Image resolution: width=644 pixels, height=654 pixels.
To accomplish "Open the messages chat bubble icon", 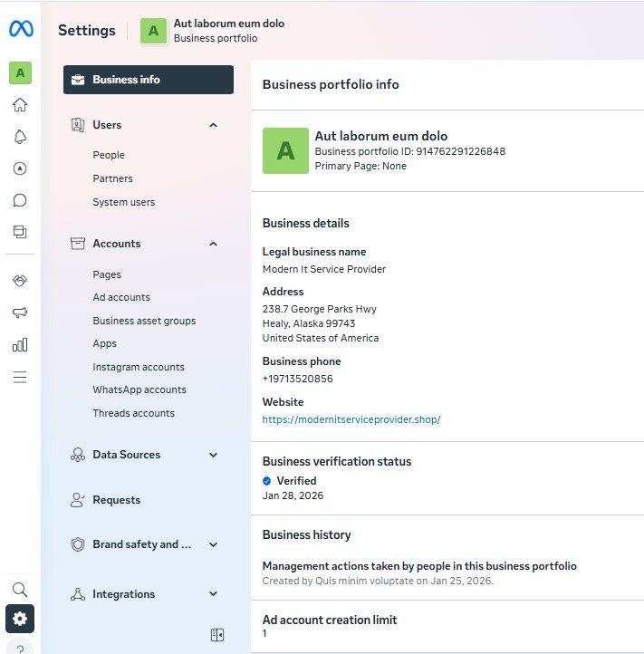I will (20, 200).
